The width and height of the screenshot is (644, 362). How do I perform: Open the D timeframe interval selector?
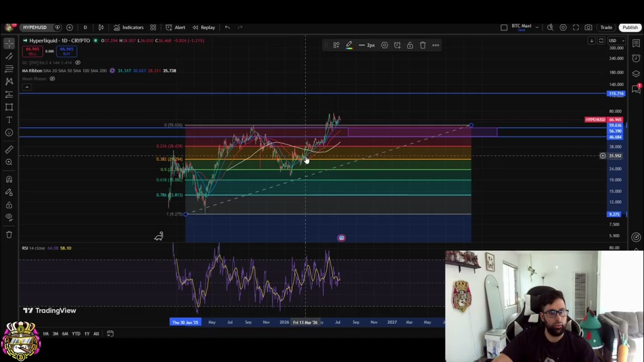(x=85, y=27)
